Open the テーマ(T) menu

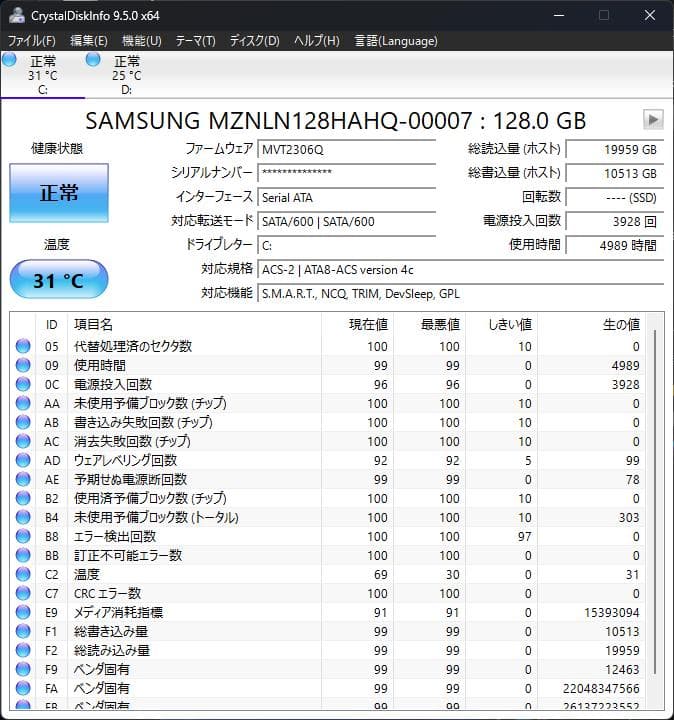[195, 41]
